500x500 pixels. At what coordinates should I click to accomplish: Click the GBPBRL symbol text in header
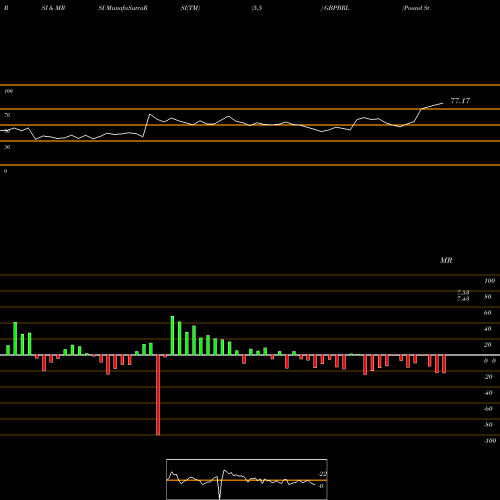tap(337, 8)
